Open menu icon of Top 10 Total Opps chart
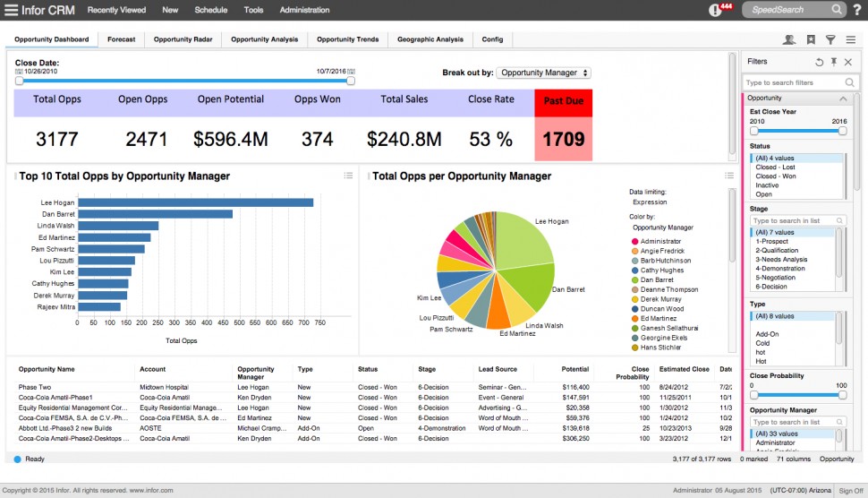The width and height of the screenshot is (868, 498). click(348, 176)
